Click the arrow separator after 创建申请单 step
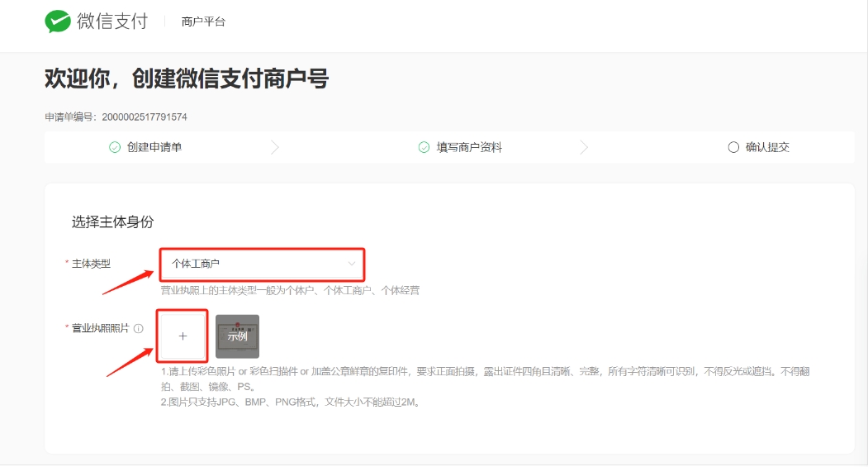The height and width of the screenshot is (467, 868). click(275, 147)
